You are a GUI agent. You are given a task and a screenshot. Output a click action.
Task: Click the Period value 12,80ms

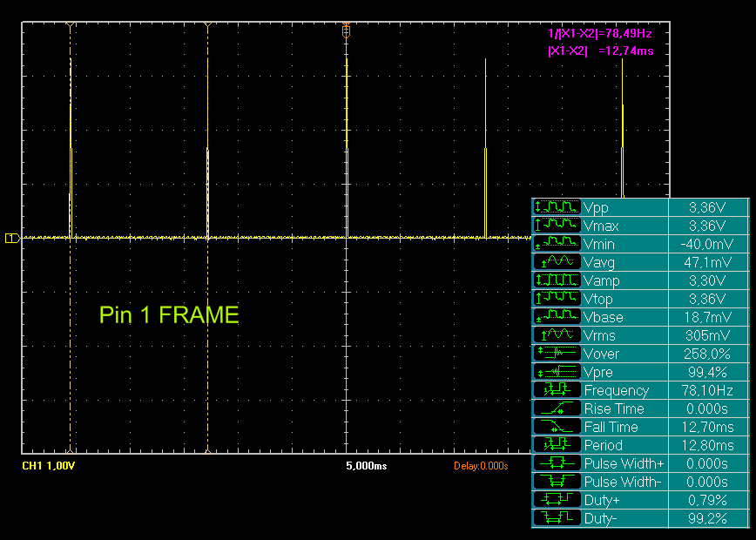coord(707,445)
